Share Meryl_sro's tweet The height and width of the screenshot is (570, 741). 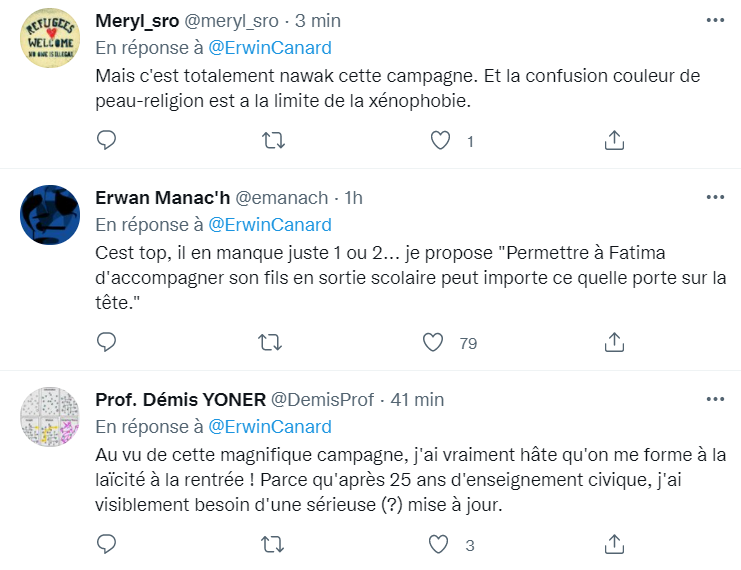point(615,141)
